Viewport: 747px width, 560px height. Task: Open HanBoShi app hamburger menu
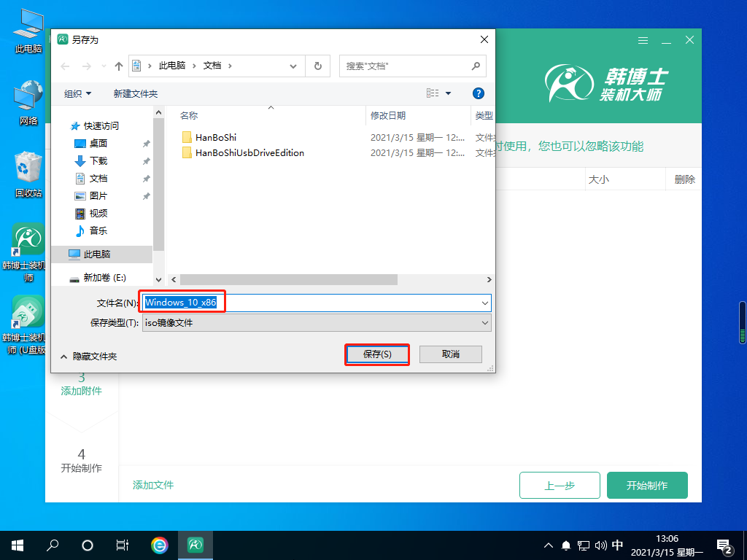(643, 40)
